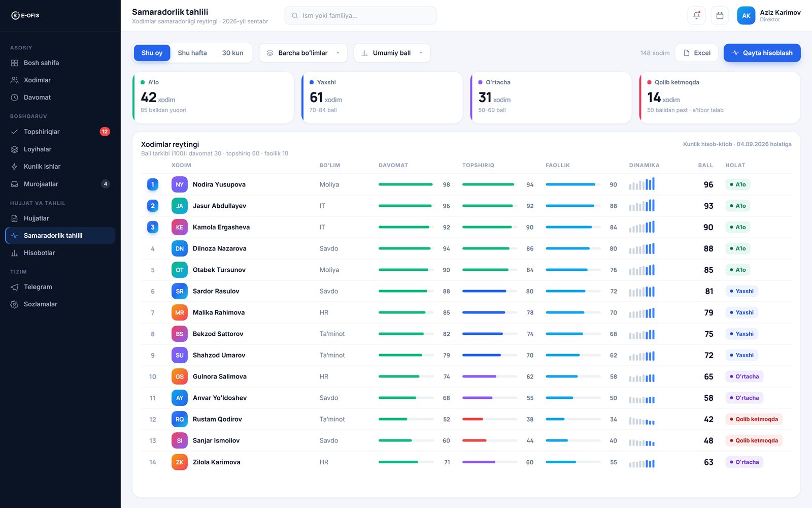
Task: Click Jasur Abdullayev's davomat progress bar
Action: [x=406, y=206]
